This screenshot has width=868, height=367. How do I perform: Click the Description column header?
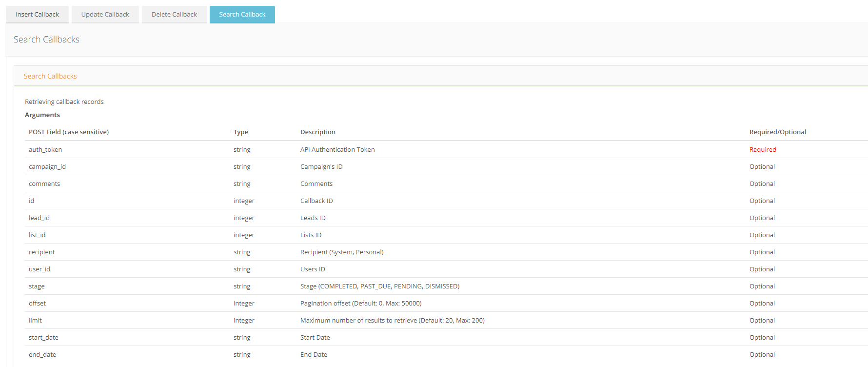tap(318, 132)
